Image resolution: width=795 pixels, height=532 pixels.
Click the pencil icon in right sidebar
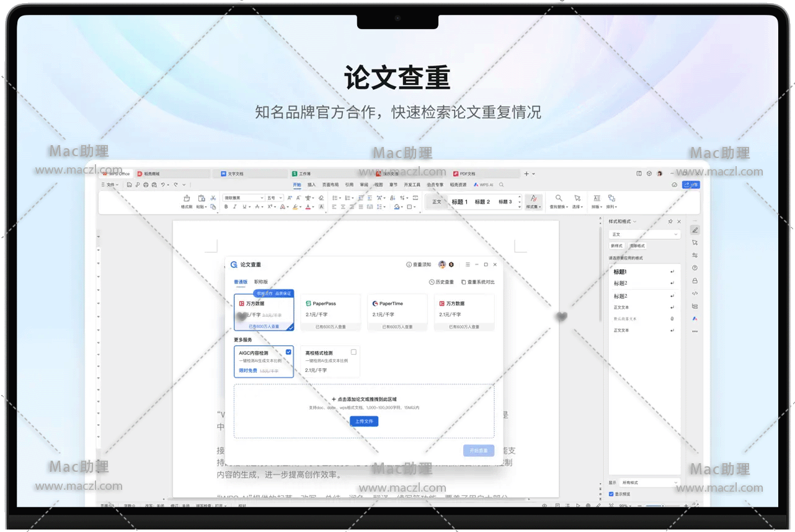tap(695, 230)
